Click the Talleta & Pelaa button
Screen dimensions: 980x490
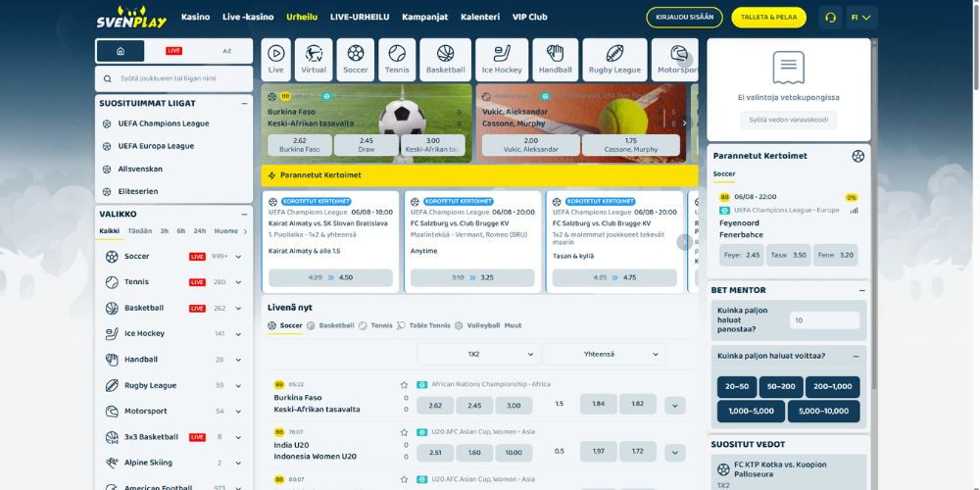[768, 18]
